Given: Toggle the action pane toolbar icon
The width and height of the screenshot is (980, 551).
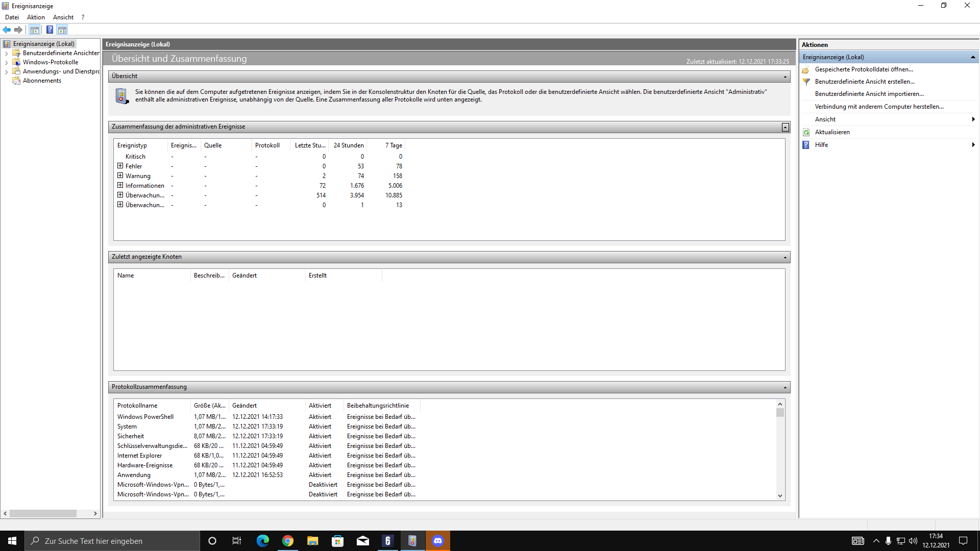Looking at the screenshot, I should [x=62, y=30].
